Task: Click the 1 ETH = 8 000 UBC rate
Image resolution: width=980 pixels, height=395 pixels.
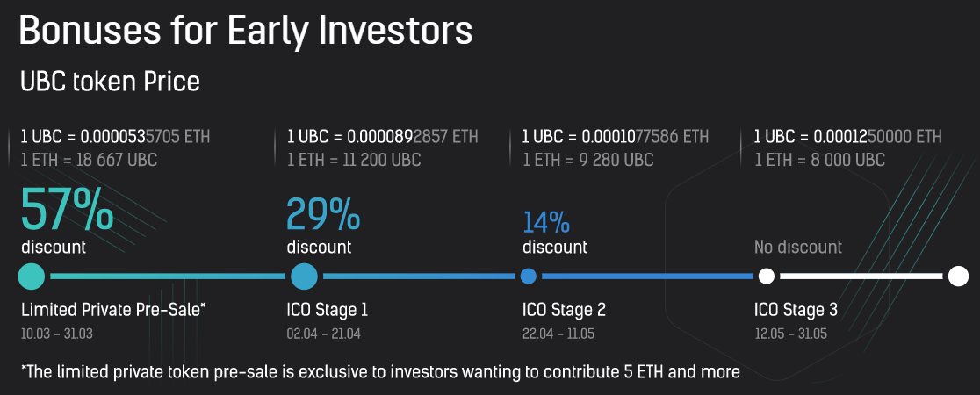Action: point(818,160)
